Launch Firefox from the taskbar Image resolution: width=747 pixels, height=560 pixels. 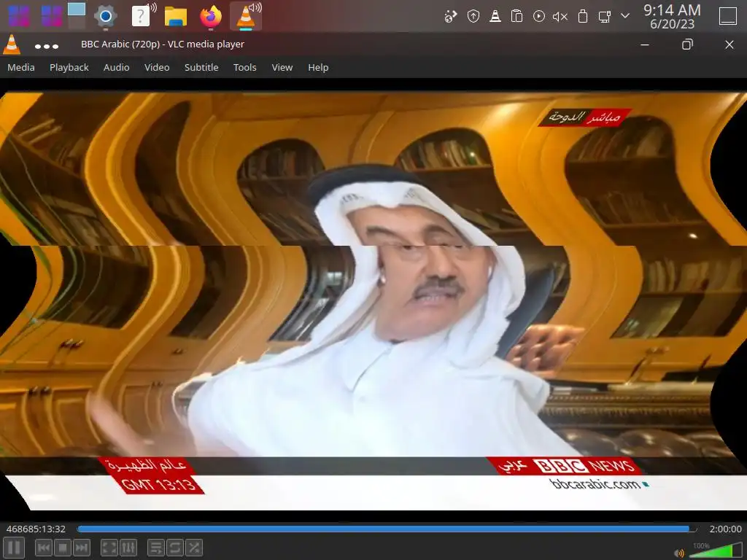click(211, 16)
